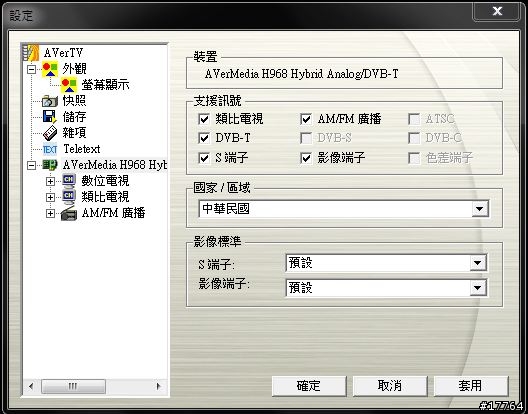Image resolution: width=528 pixels, height=414 pixels.
Task: Select 快照 label in the tree
Action: (74, 101)
